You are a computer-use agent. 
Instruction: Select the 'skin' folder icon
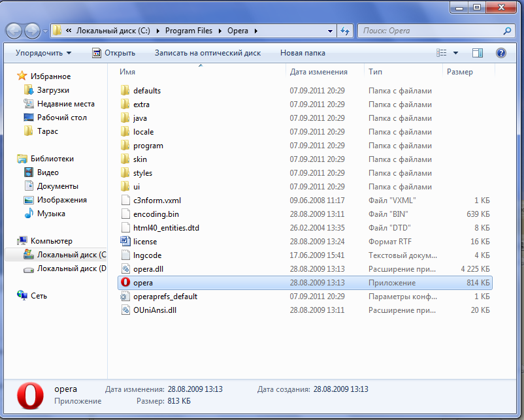point(125,159)
